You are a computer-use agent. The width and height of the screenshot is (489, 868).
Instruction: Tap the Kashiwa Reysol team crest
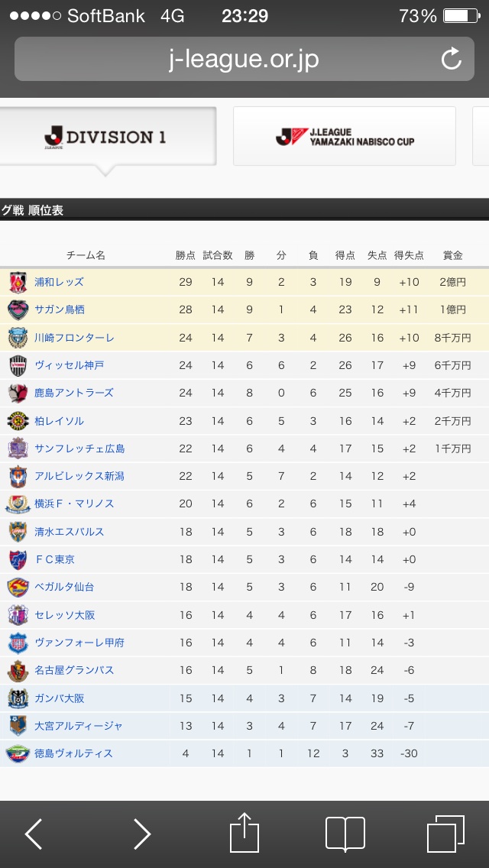18,421
